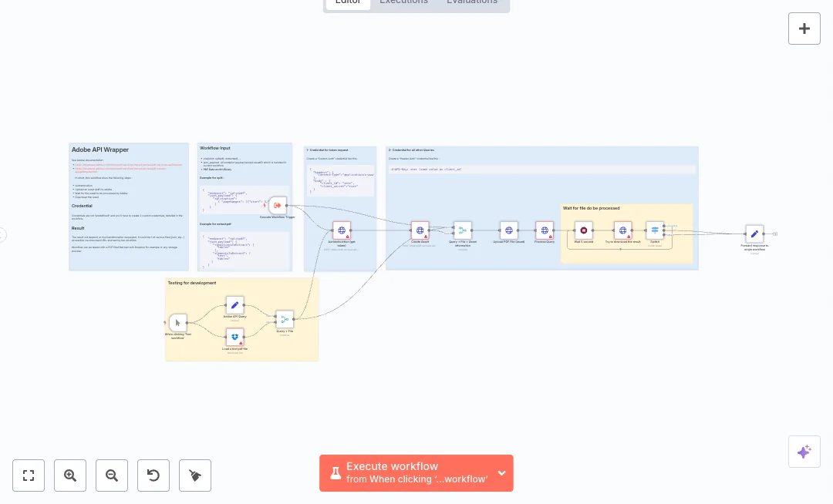
Task: Select the Authentication (get token) node
Action: coord(342,230)
